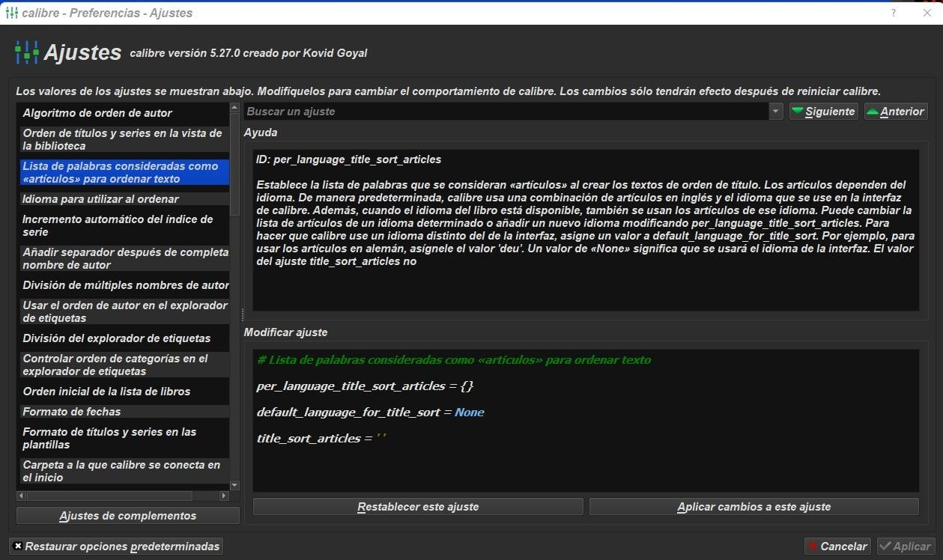Viewport: 943px width, 560px height.
Task: Select División del explorador de etiquetas
Action: tap(124, 338)
